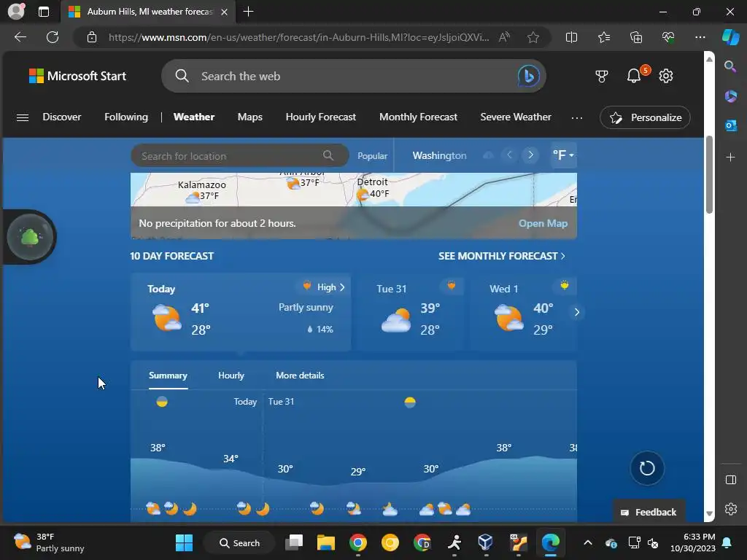Open Copilot icon in Edge sidebar
747x560 pixels.
pyautogui.click(x=730, y=37)
